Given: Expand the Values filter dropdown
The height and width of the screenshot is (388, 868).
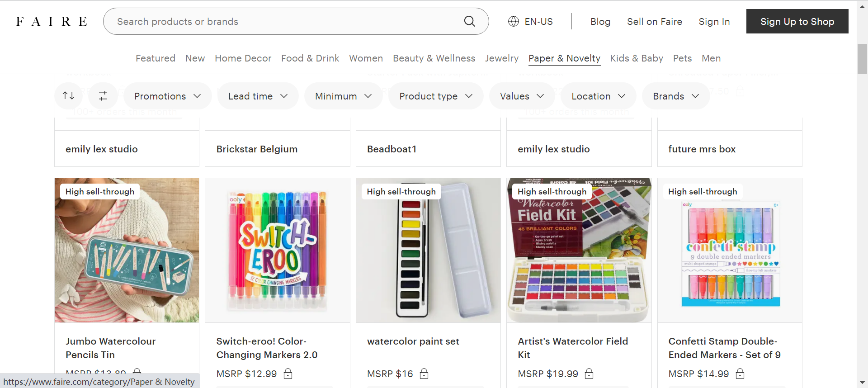Looking at the screenshot, I should [x=522, y=96].
